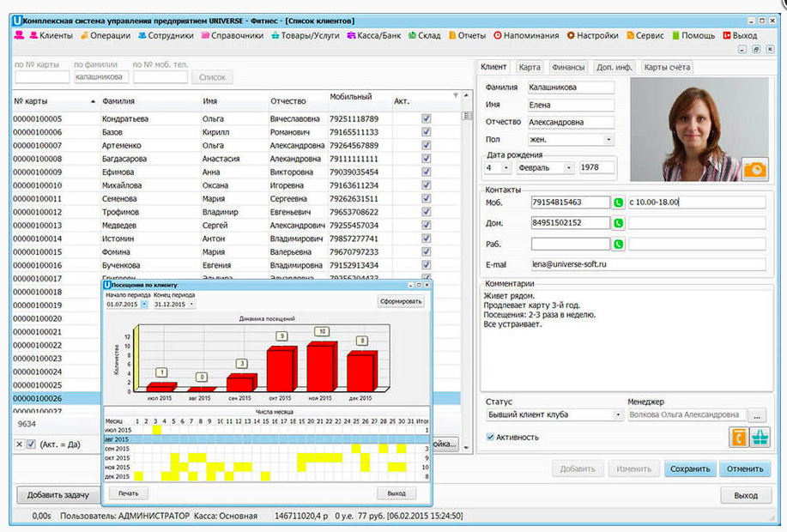Click green call icon beside mobile number

618,203
